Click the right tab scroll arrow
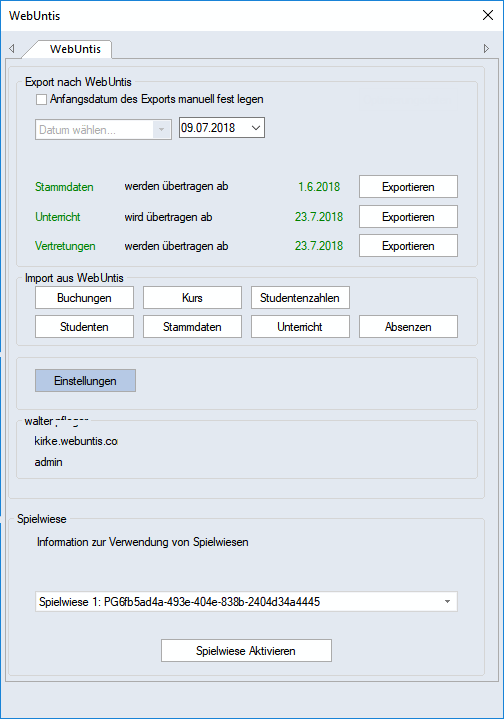Viewport: 504px width, 719px height. point(486,48)
